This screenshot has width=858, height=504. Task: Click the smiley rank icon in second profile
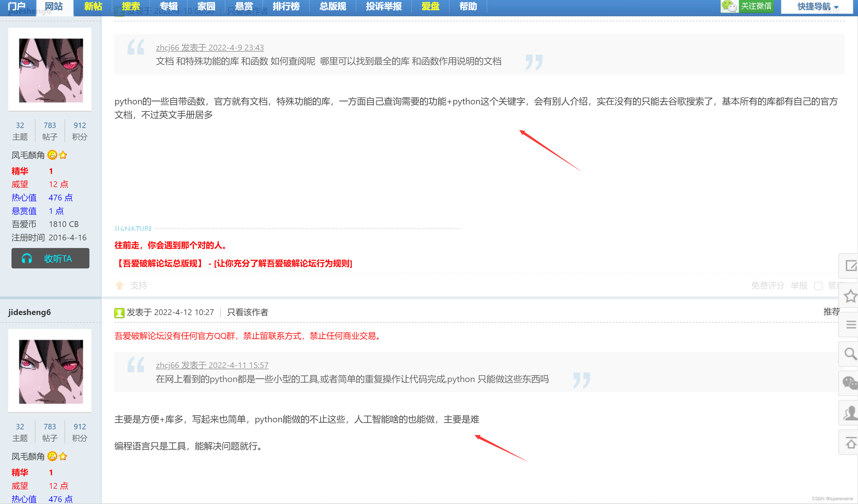click(52, 456)
